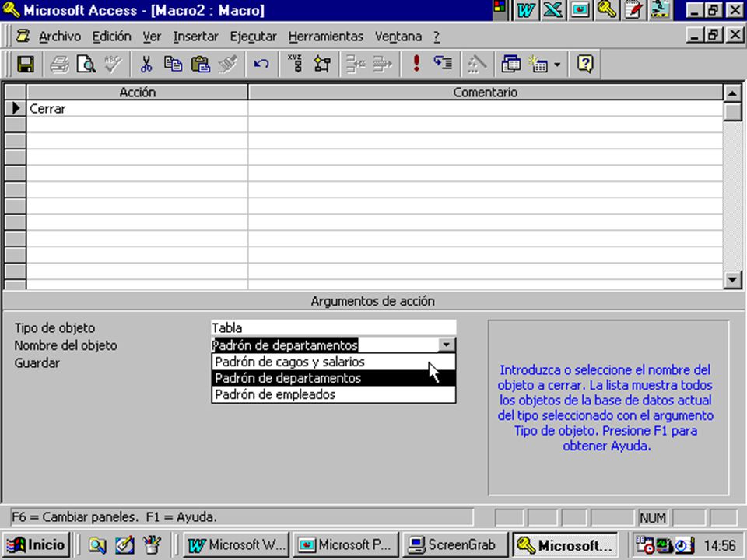Click the Guardar argument label
747x560 pixels.
[37, 363]
